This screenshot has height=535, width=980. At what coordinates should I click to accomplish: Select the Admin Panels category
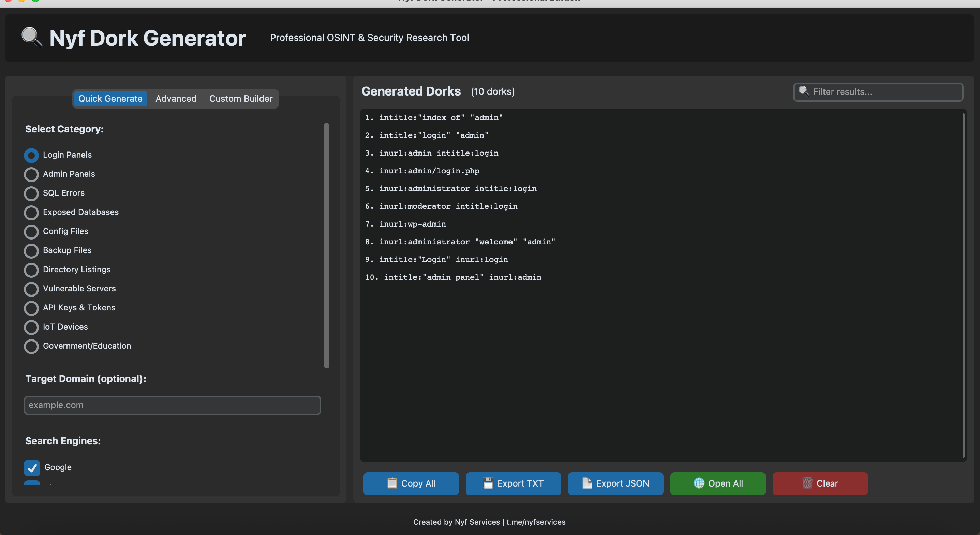tap(31, 174)
